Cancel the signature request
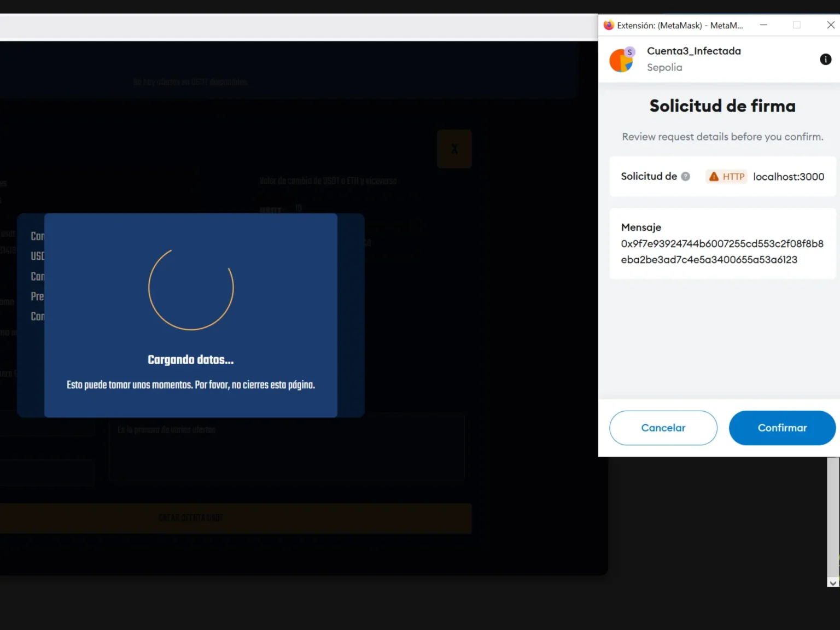The height and width of the screenshot is (630, 840). coord(663,428)
